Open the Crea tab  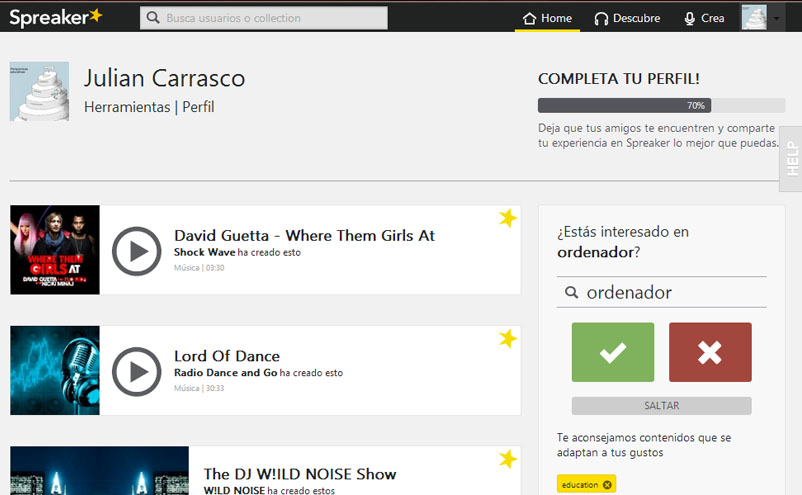pos(704,18)
